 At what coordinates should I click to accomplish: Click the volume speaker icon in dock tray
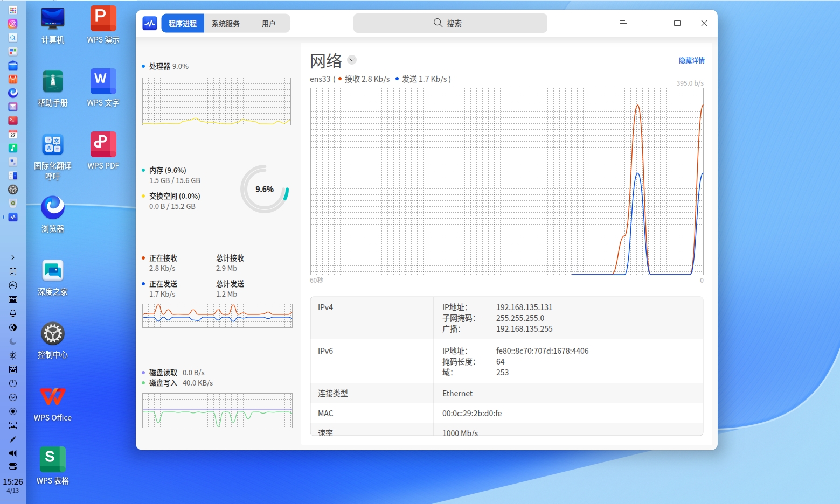[13, 453]
